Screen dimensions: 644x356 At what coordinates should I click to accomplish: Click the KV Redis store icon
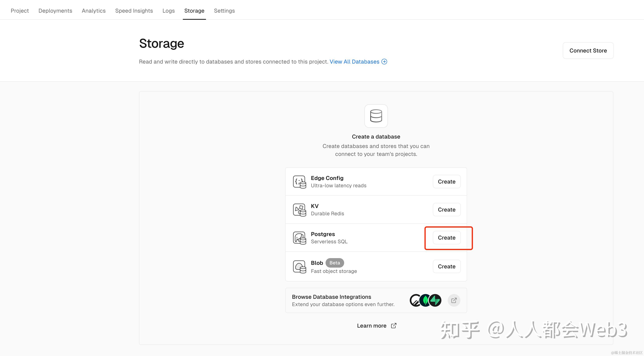(299, 210)
